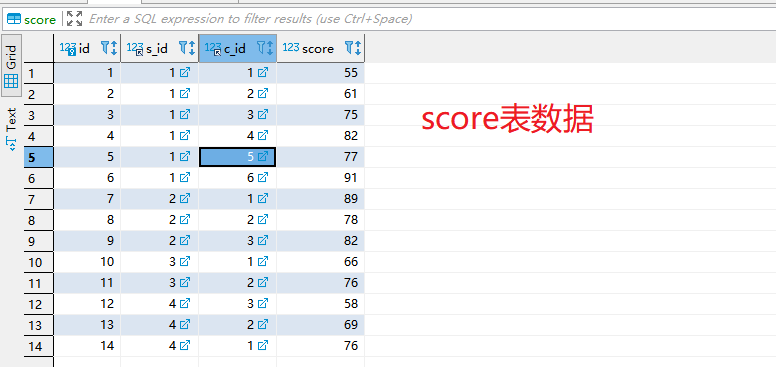
Task: Select score cell with value 91
Action: click(321, 178)
